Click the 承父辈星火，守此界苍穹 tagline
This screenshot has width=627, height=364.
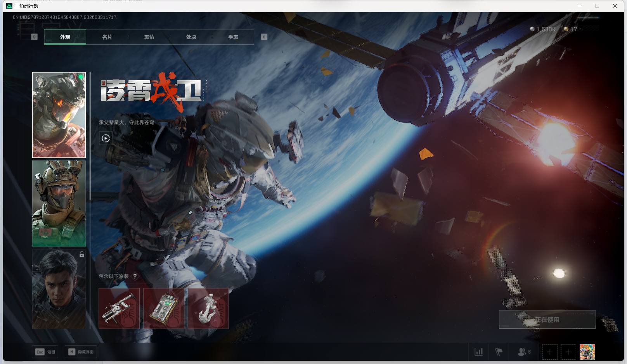[126, 122]
